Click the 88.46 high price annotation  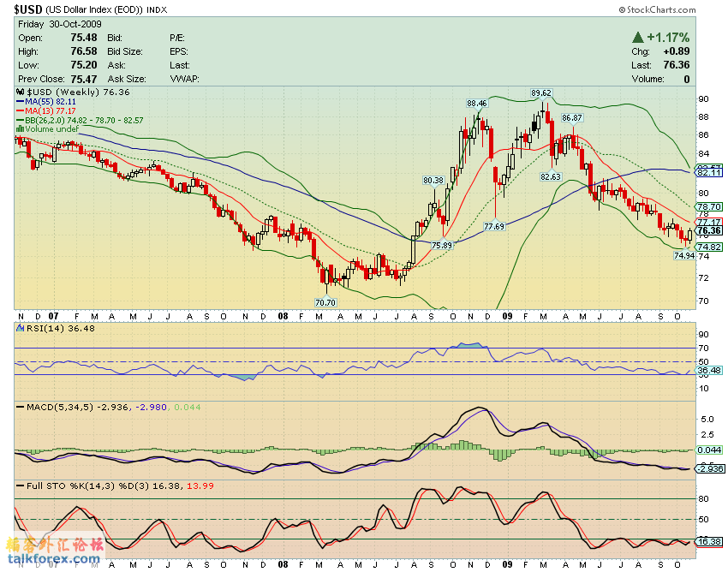click(x=477, y=104)
